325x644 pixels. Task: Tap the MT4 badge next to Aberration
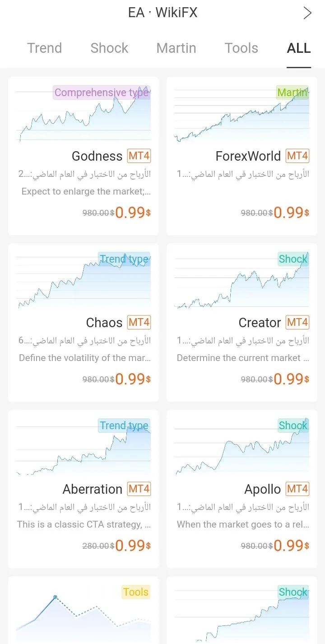pos(139,489)
